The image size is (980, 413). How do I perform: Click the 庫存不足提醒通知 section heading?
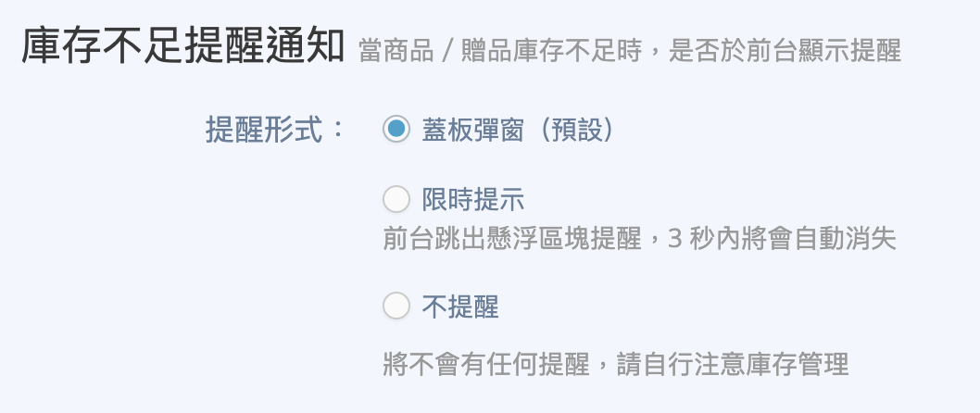pyautogui.click(x=182, y=45)
